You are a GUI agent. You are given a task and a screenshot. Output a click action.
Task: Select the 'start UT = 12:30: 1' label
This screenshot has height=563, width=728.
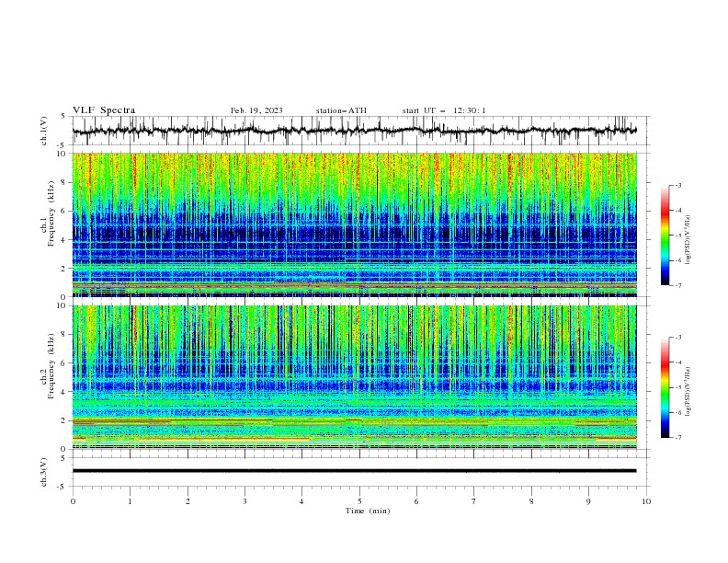pos(444,110)
